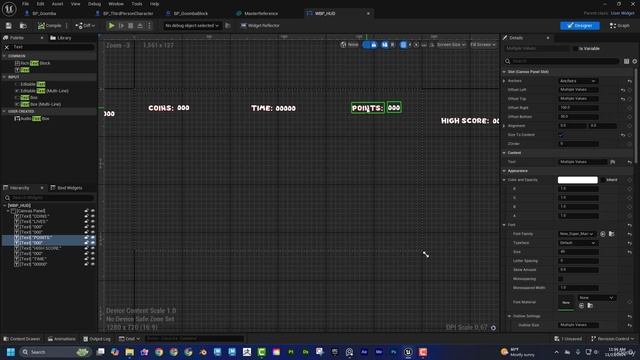Toggle the Size To Content checkbox

pos(561,135)
